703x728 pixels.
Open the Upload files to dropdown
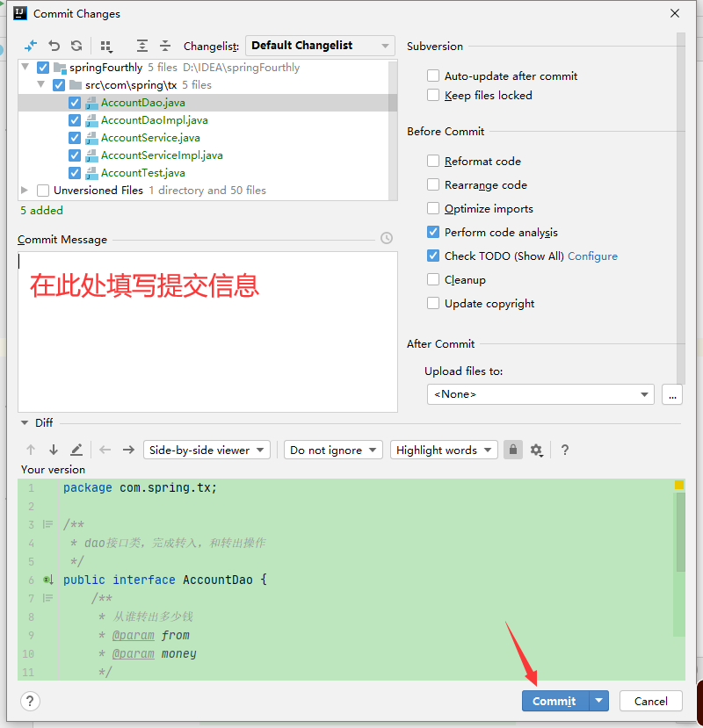(x=540, y=394)
